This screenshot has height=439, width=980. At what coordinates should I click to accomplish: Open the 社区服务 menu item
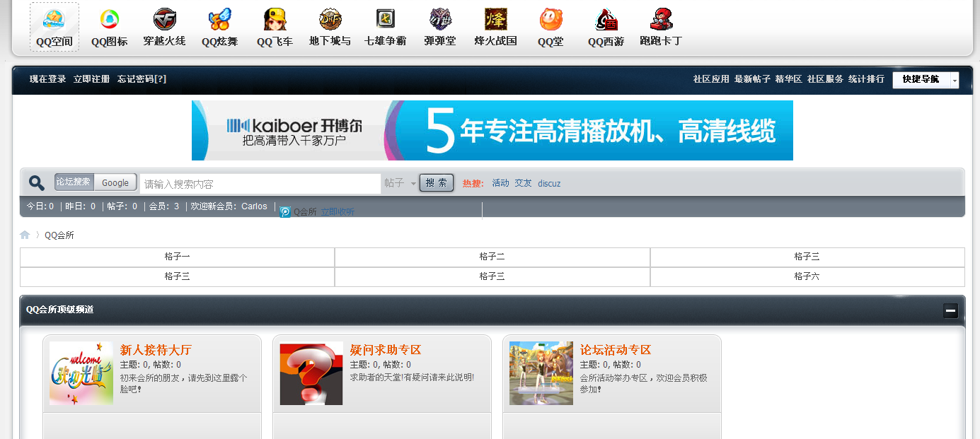click(x=825, y=79)
